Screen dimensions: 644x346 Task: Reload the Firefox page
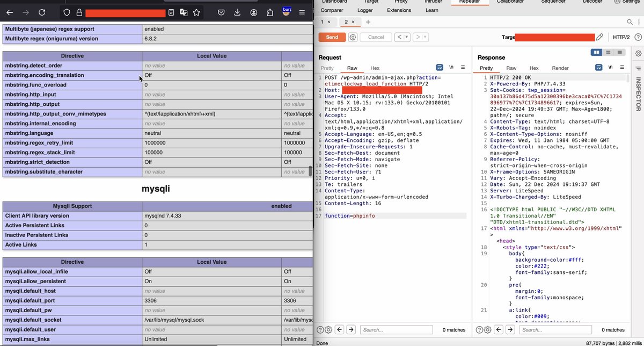point(42,12)
